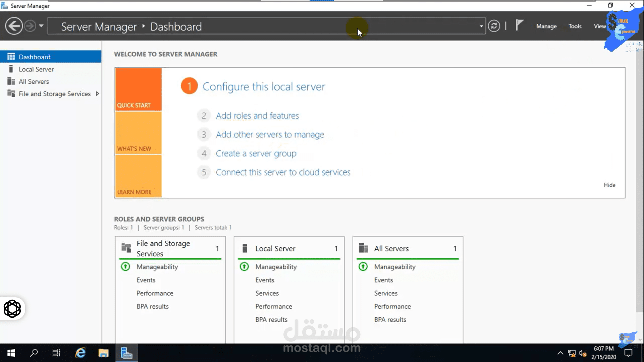The width and height of the screenshot is (644, 362).
Task: Launch Internet Explorer from the taskbar
Action: point(80,353)
